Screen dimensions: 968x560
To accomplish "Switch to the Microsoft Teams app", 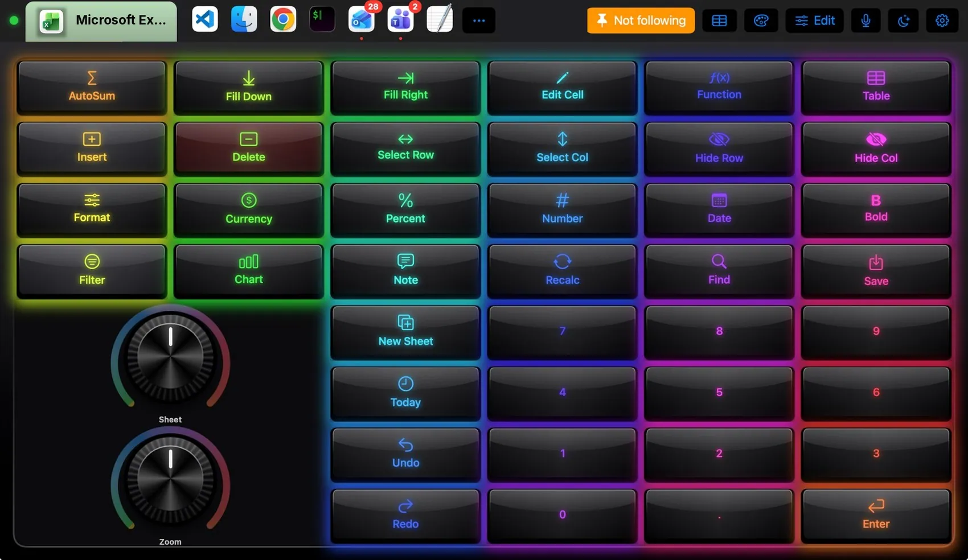I will pos(400,19).
